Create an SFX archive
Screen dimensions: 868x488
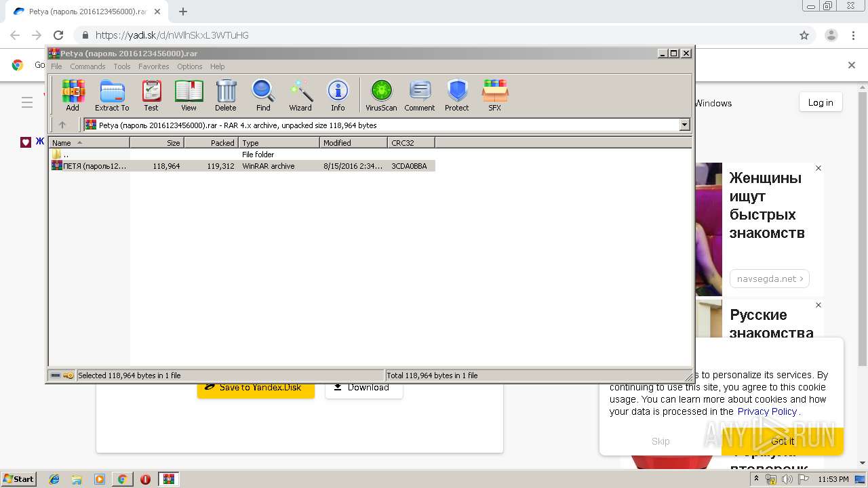click(495, 95)
